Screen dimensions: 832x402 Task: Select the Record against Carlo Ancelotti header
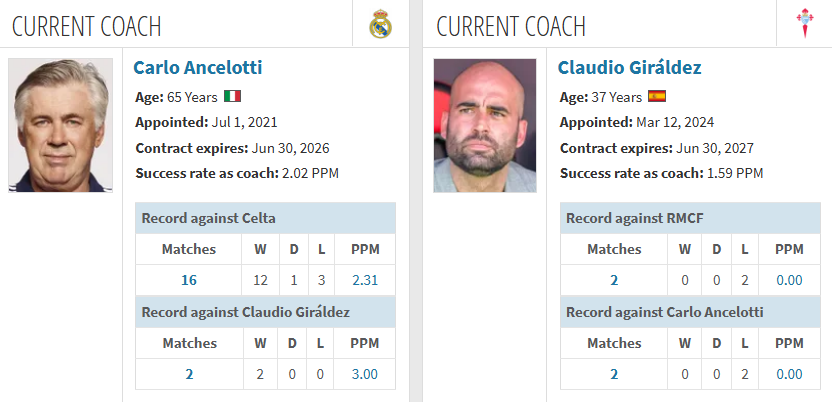pos(690,312)
